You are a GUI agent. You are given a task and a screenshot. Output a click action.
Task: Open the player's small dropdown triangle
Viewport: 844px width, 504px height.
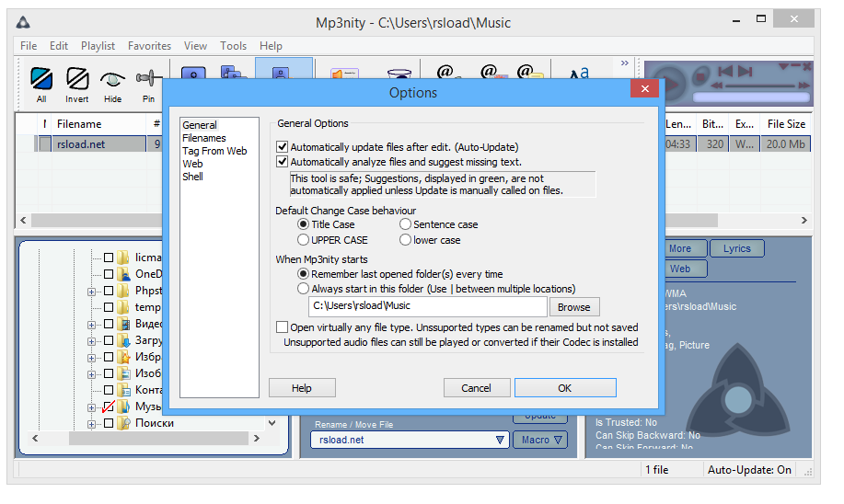(x=784, y=66)
